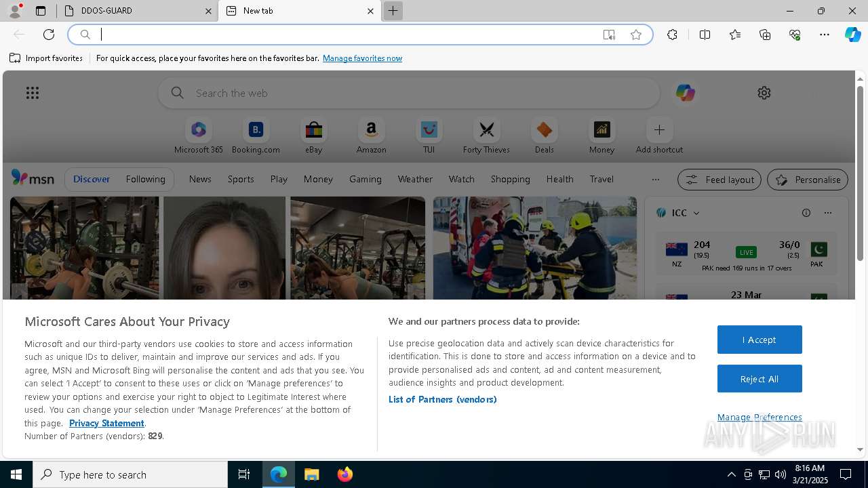Open the Copilot icon beside web search

tap(685, 93)
